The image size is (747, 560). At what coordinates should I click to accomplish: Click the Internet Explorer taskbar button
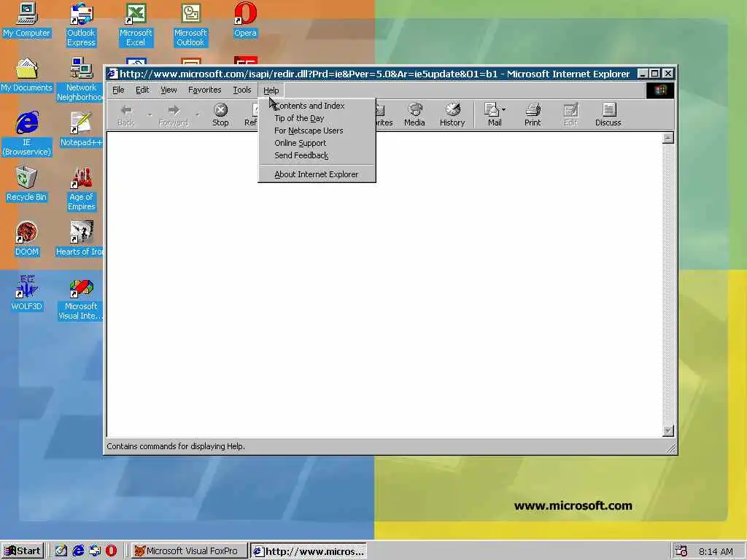[309, 551]
